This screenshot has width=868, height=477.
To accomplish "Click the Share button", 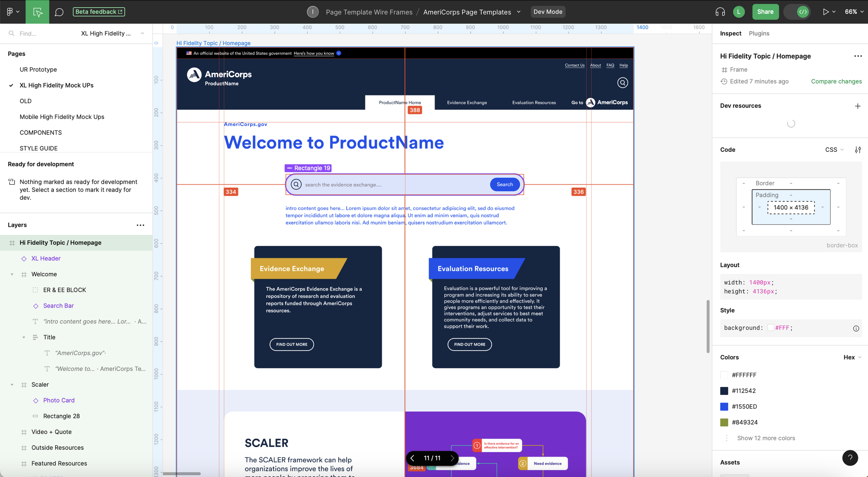I will pos(765,12).
